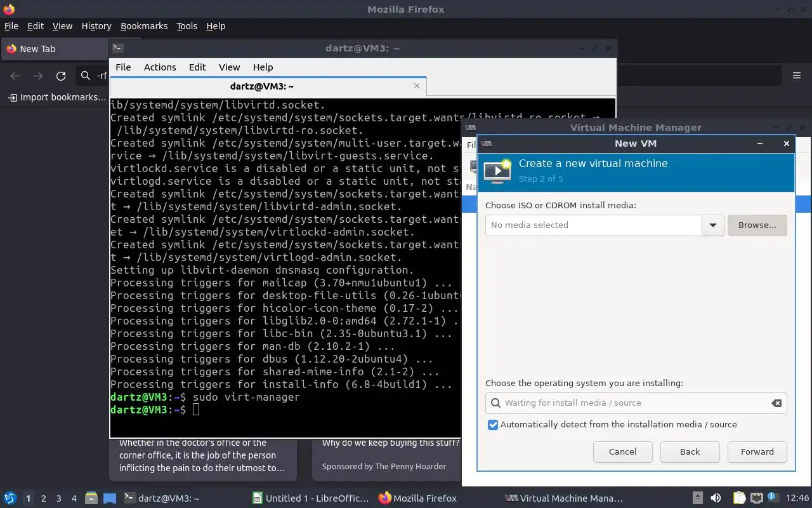This screenshot has height=508, width=812.
Task: Click the Firefox forward arrow
Action: coord(38,76)
